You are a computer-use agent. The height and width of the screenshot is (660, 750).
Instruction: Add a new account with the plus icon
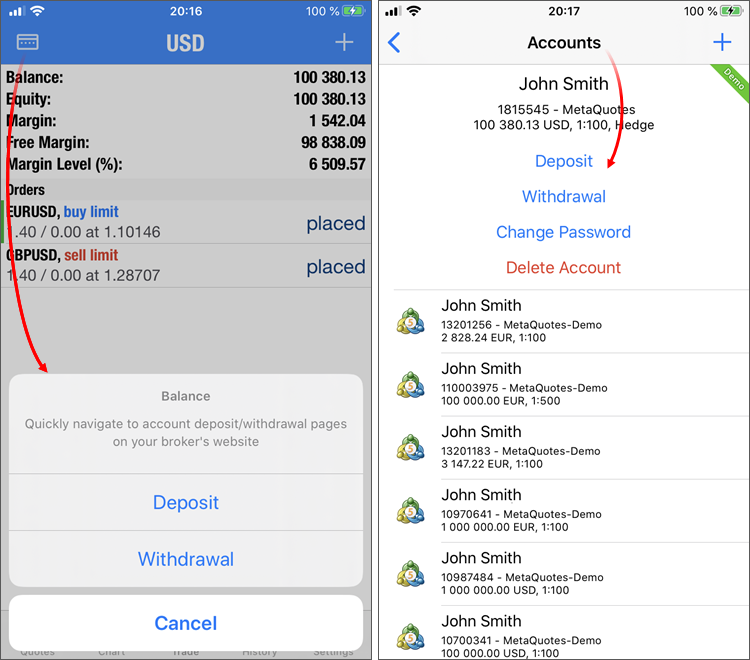click(722, 43)
